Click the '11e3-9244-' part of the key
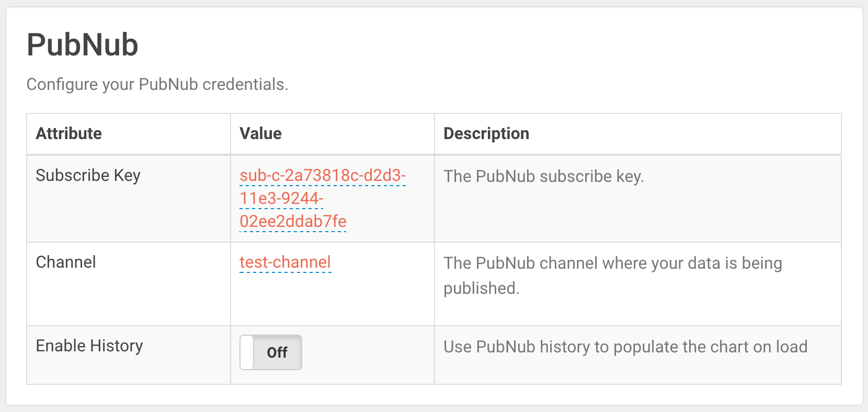Screen dimensions: 868x412 281,199
